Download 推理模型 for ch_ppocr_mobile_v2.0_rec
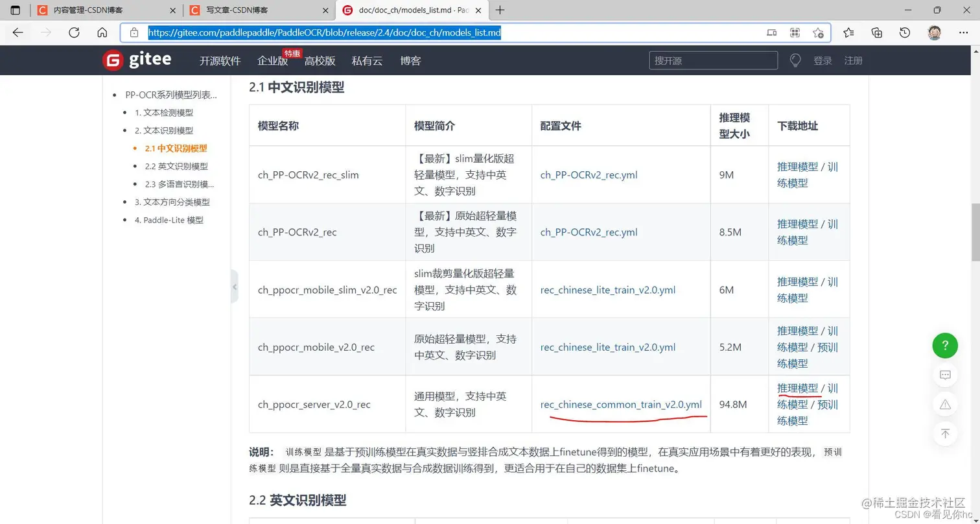 pyautogui.click(x=797, y=331)
